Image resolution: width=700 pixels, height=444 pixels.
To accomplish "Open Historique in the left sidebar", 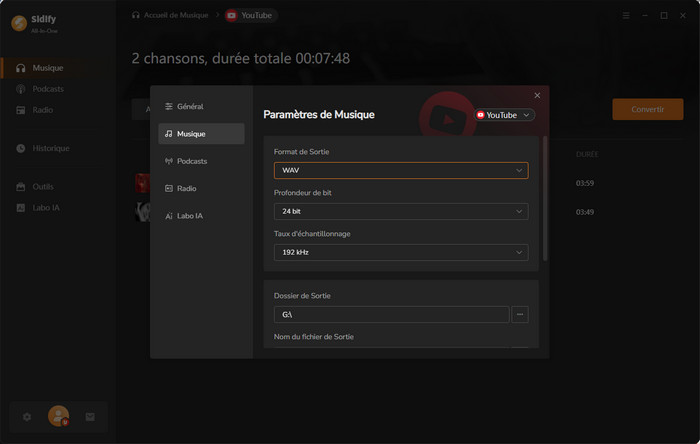I will coord(50,148).
